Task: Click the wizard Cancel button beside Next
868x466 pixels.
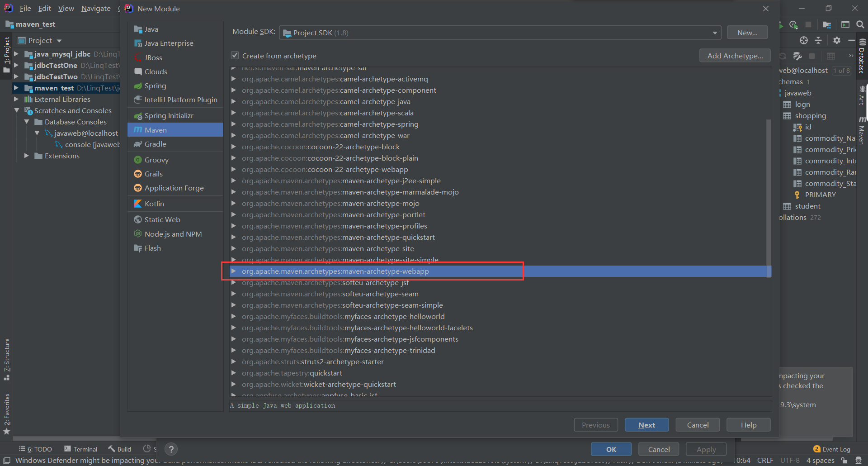Action: click(698, 425)
